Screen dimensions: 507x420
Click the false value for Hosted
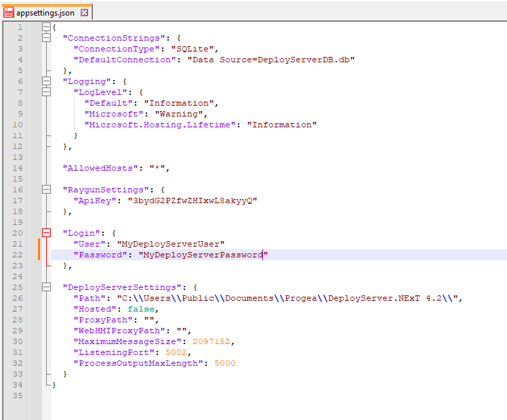point(141,309)
